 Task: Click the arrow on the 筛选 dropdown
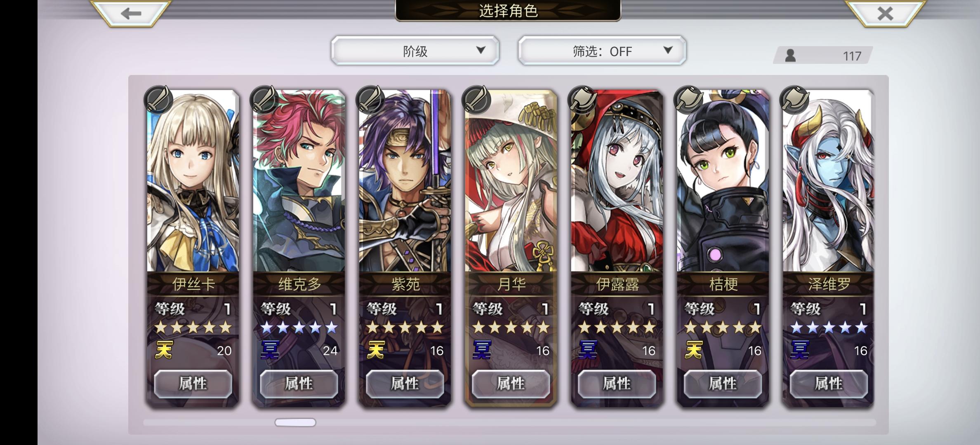point(668,50)
